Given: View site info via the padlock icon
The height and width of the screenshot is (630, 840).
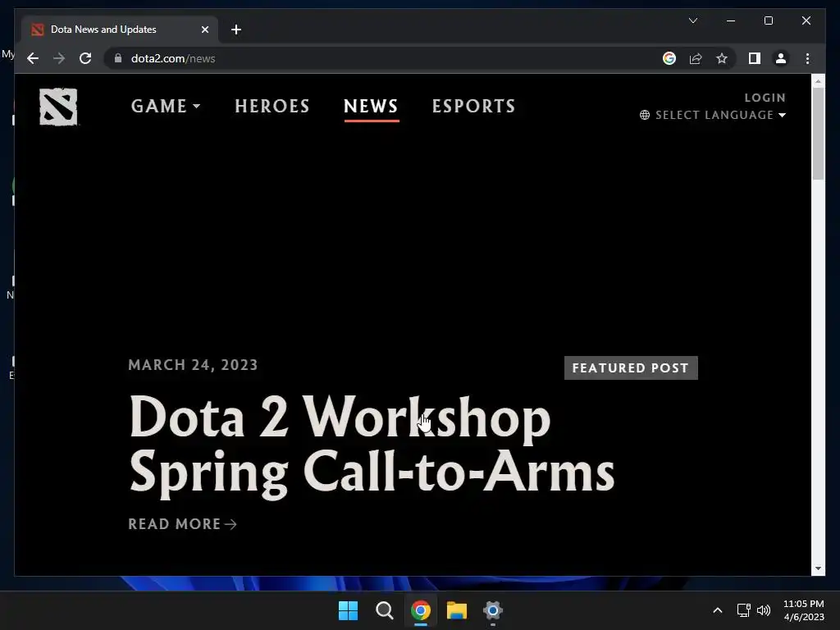Looking at the screenshot, I should pos(118,58).
